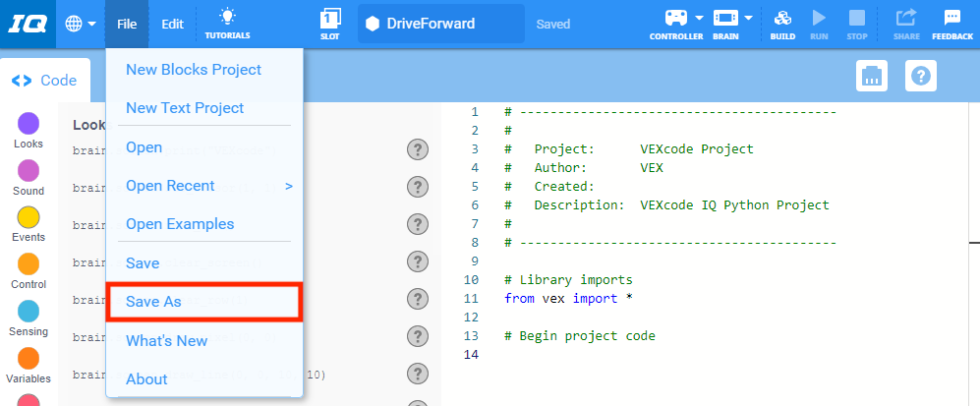Expand Open Recent submenu
Screen dimensions: 980x406
(x=204, y=186)
